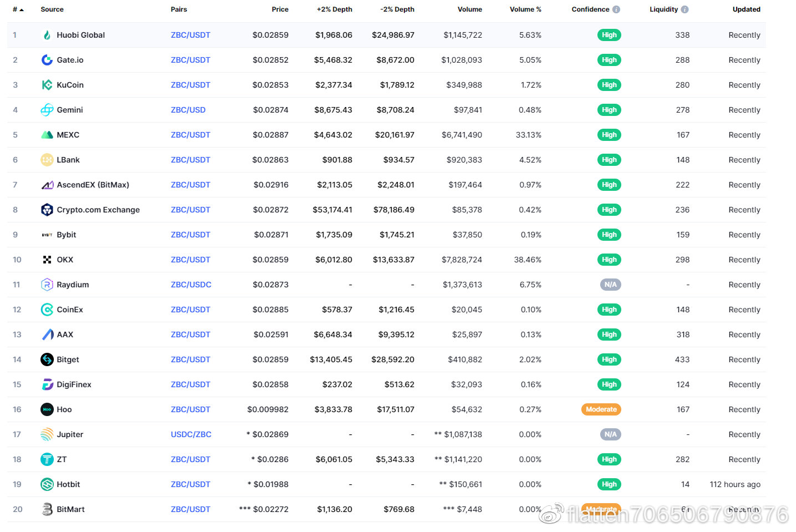Click the AscendEX (BitMax) logo
Viewport: 796px width, 532px height.
coord(47,185)
